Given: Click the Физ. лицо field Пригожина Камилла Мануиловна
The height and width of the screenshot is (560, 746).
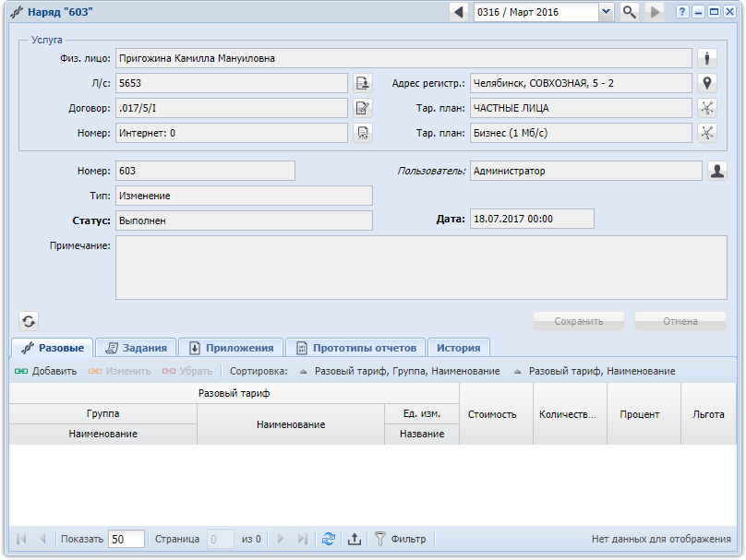Looking at the screenshot, I should [403, 58].
